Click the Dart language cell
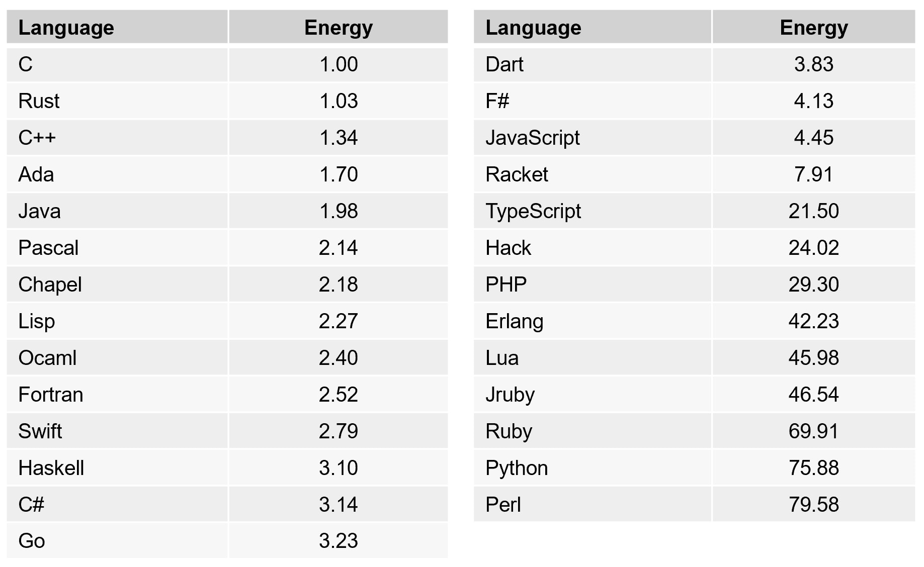 coord(505,64)
